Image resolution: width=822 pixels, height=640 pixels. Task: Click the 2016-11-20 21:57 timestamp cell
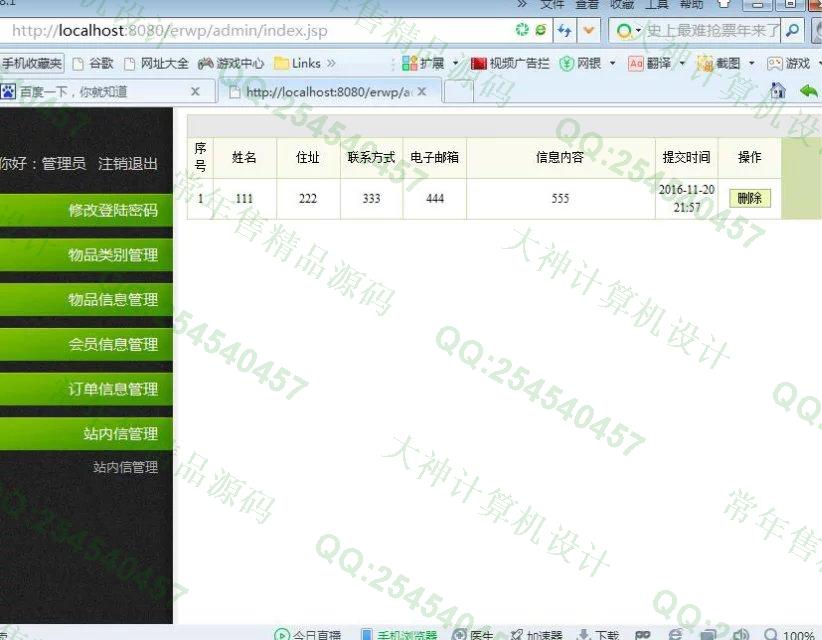(686, 199)
